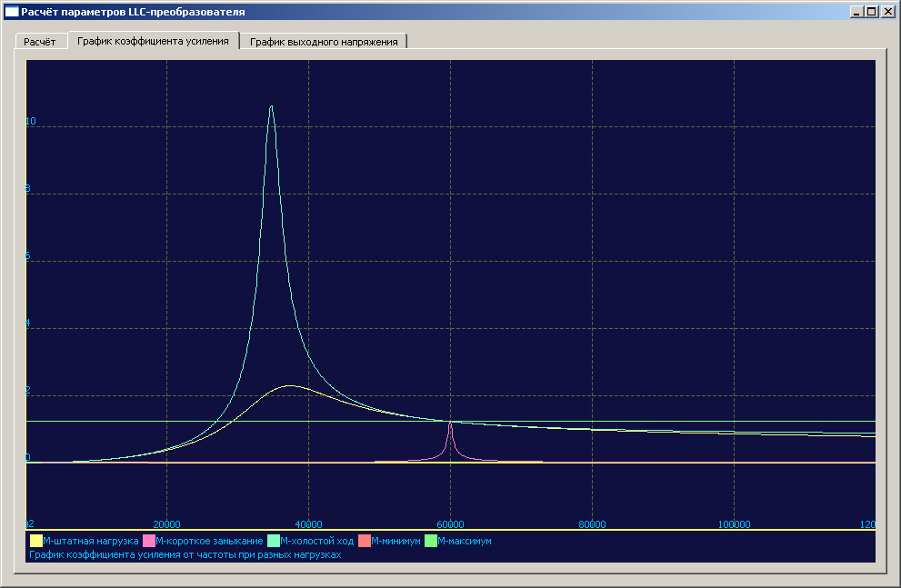The height and width of the screenshot is (588, 901).
Task: Click the М-короткое замыкание legend text
Action: click(x=209, y=542)
